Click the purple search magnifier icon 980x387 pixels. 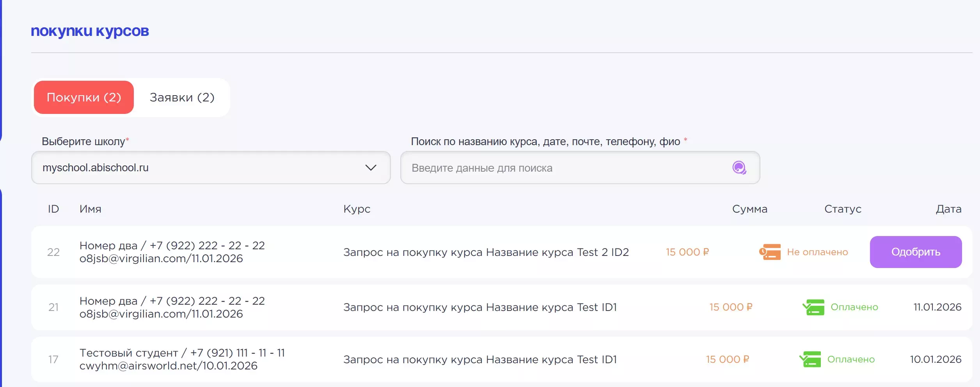click(x=739, y=168)
